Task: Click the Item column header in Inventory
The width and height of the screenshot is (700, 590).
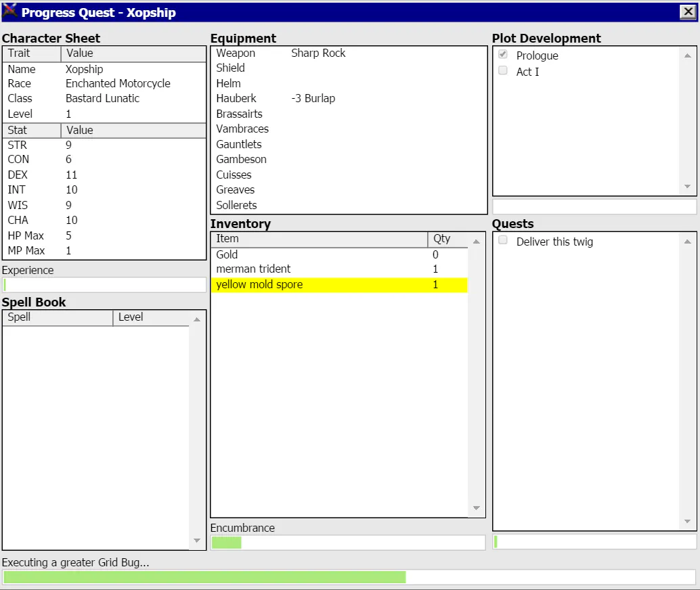Action: pos(319,240)
